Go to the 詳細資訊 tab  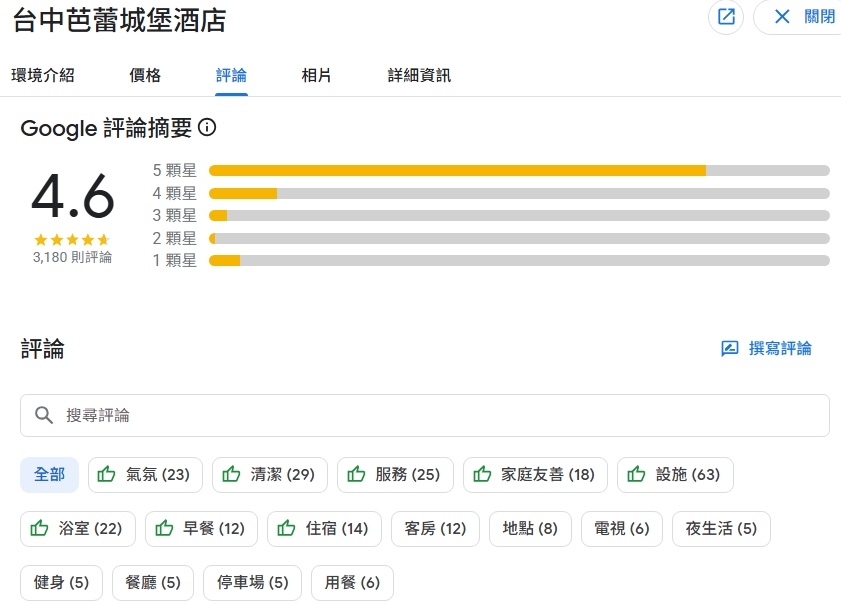tap(419, 75)
